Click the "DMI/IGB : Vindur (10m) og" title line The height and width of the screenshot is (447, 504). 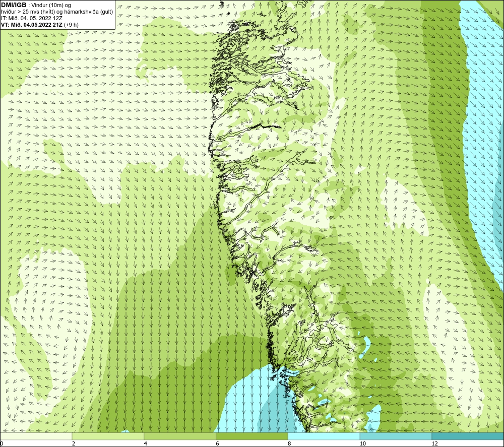coord(36,5)
